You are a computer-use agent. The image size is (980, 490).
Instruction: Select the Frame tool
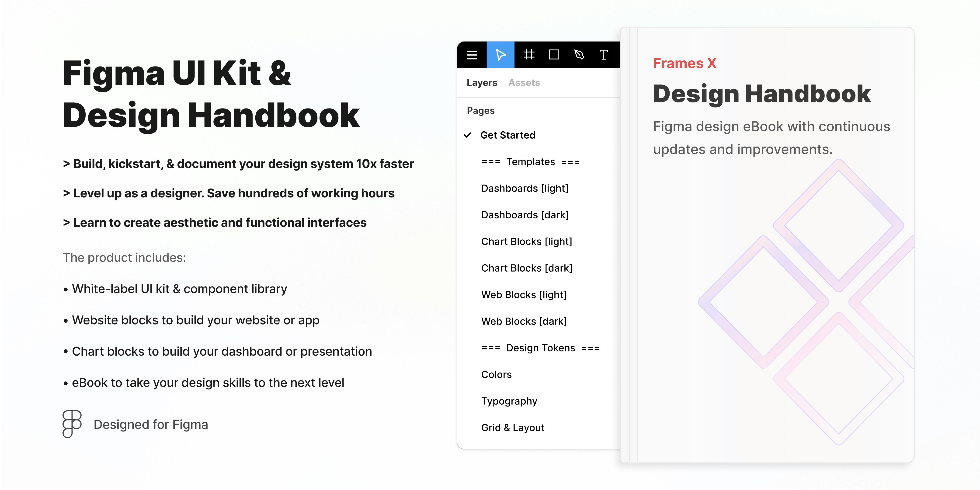[529, 55]
